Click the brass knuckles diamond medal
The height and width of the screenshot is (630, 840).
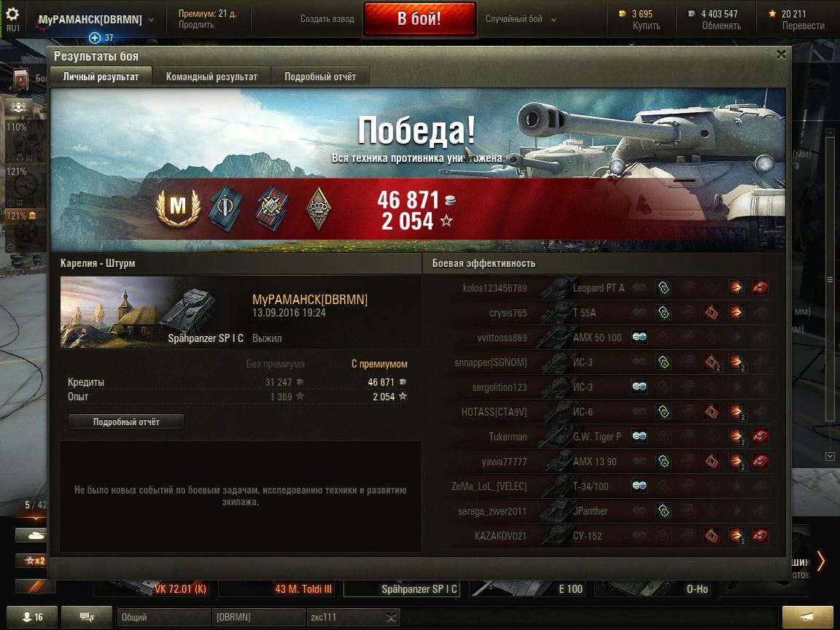(x=318, y=209)
